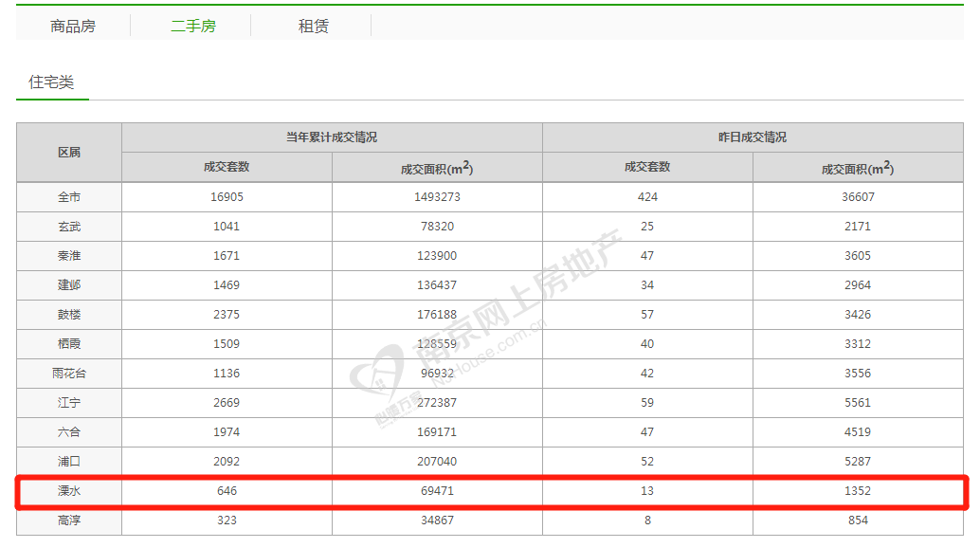Click the 住宅类 sub-tab
The height and width of the screenshot is (548, 980).
51,82
